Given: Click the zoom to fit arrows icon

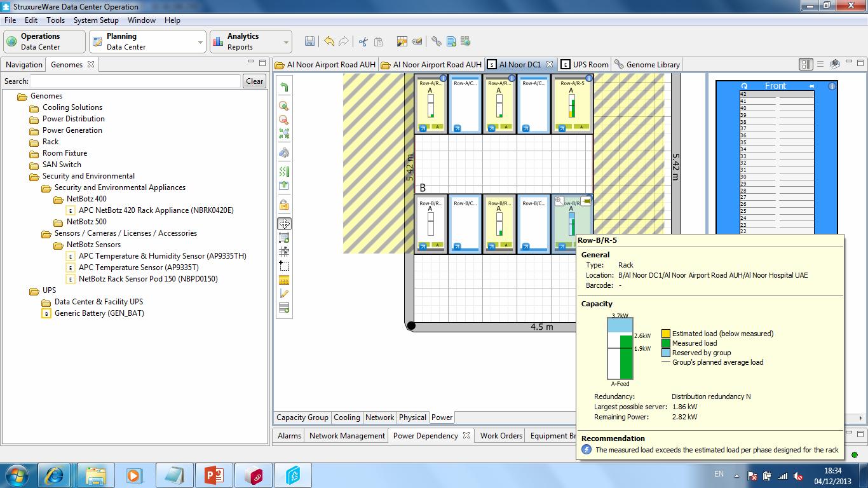Looking at the screenshot, I should [284, 133].
